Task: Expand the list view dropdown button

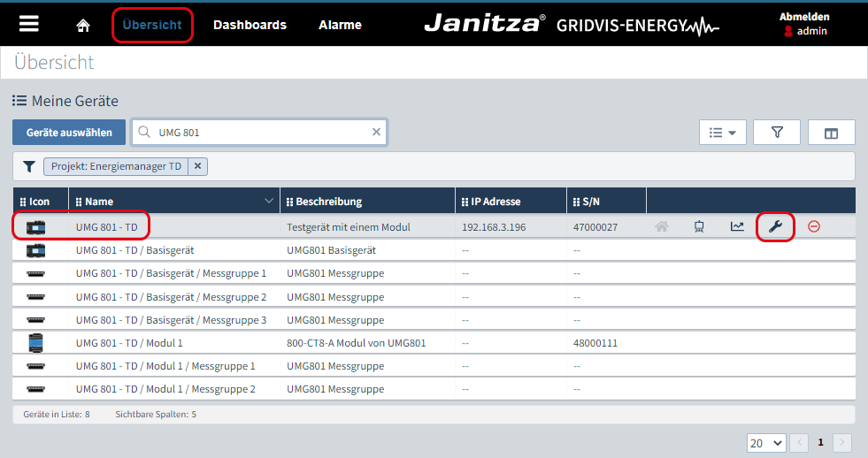Action: pos(723,133)
